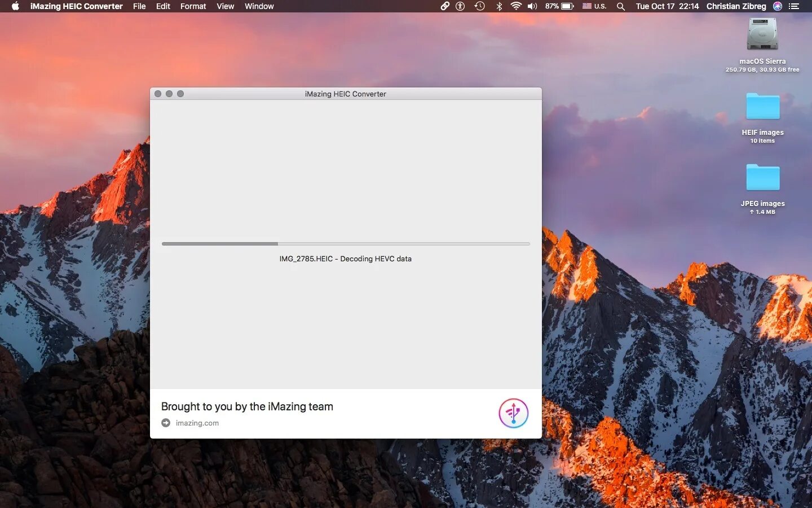The height and width of the screenshot is (508, 812).
Task: Click the paperclip menu bar icon
Action: 445,6
